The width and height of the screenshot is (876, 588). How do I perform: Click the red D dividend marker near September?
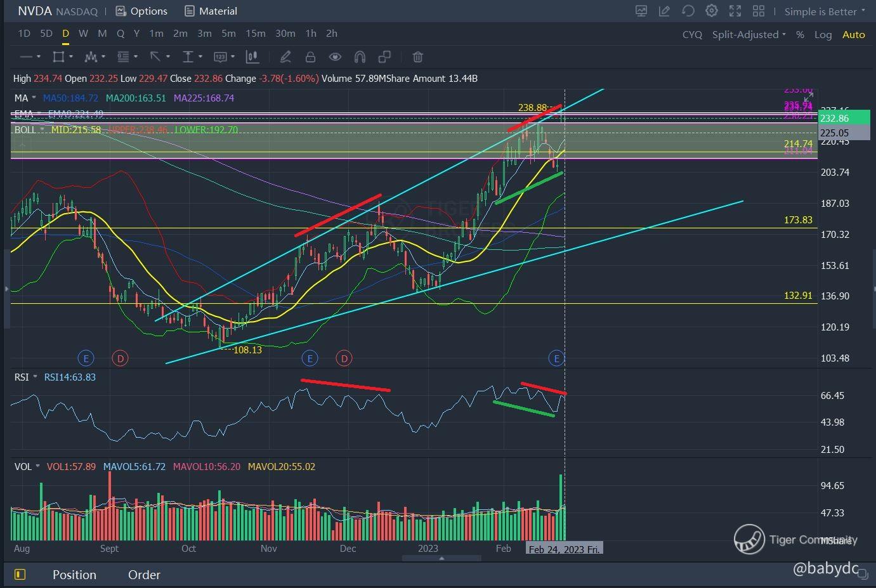click(120, 358)
